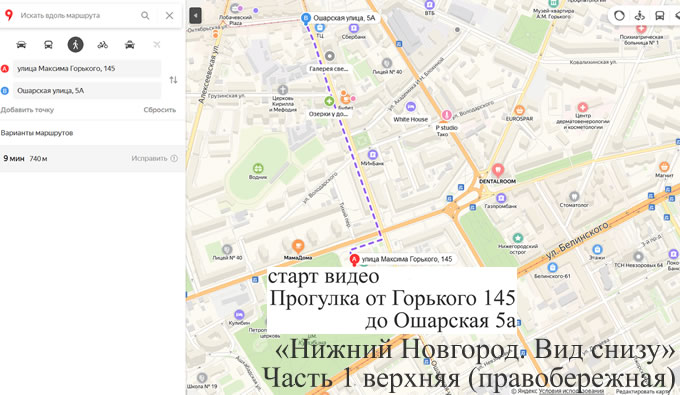Select the taxi route mode
Viewport: 680px width, 395px height.
point(130,45)
